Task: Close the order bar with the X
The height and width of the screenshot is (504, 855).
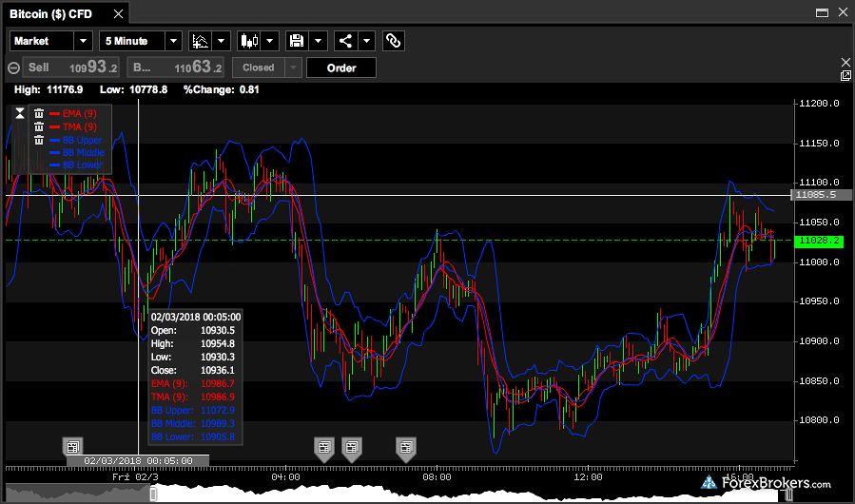Action: pos(845,62)
